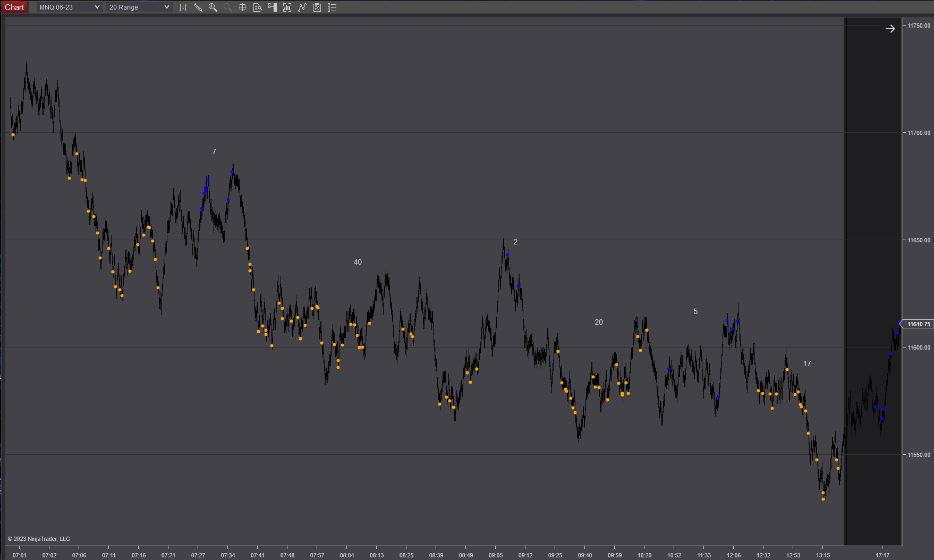The width and height of the screenshot is (934, 560).
Task: Open the MNQ 06-23 instrument selector
Action: (x=69, y=7)
